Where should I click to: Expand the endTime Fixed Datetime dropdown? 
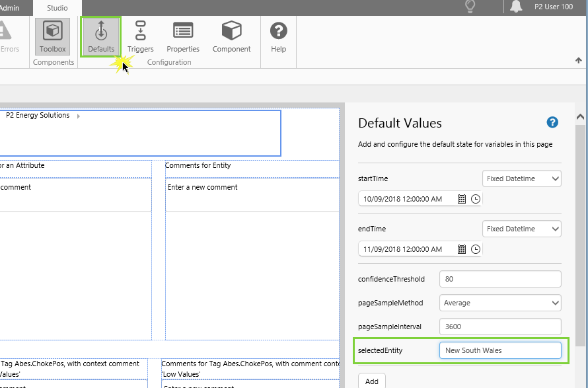521,229
